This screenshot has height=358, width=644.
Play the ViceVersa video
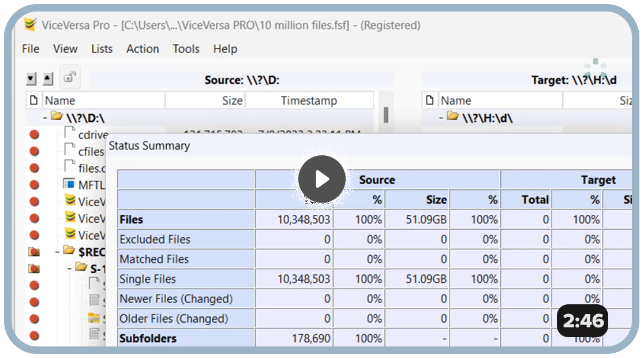pyautogui.click(x=322, y=179)
